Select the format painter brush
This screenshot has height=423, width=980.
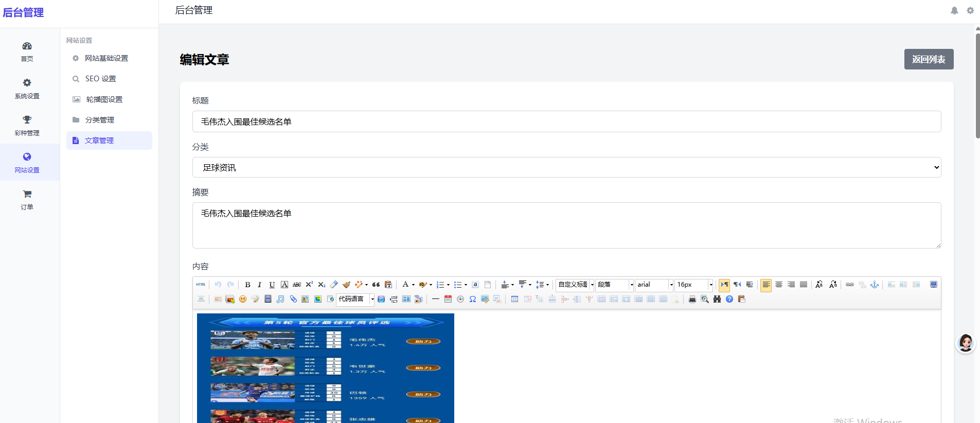pyautogui.click(x=346, y=285)
